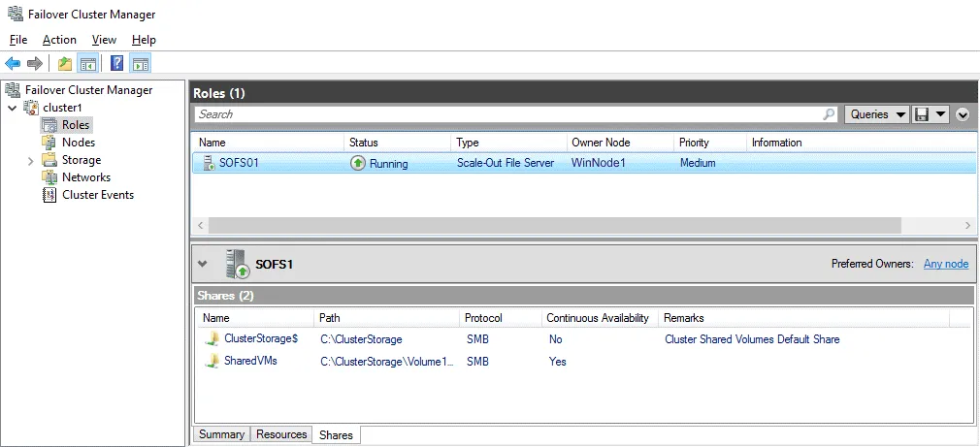Click the magnifier search icon in Roles
The width and height of the screenshot is (980, 447).
[830, 114]
